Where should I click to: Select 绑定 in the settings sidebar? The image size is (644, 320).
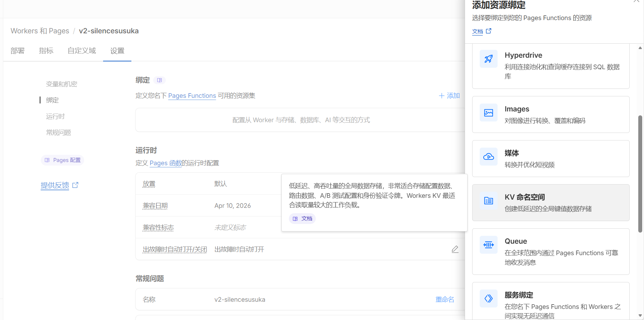tap(52, 100)
